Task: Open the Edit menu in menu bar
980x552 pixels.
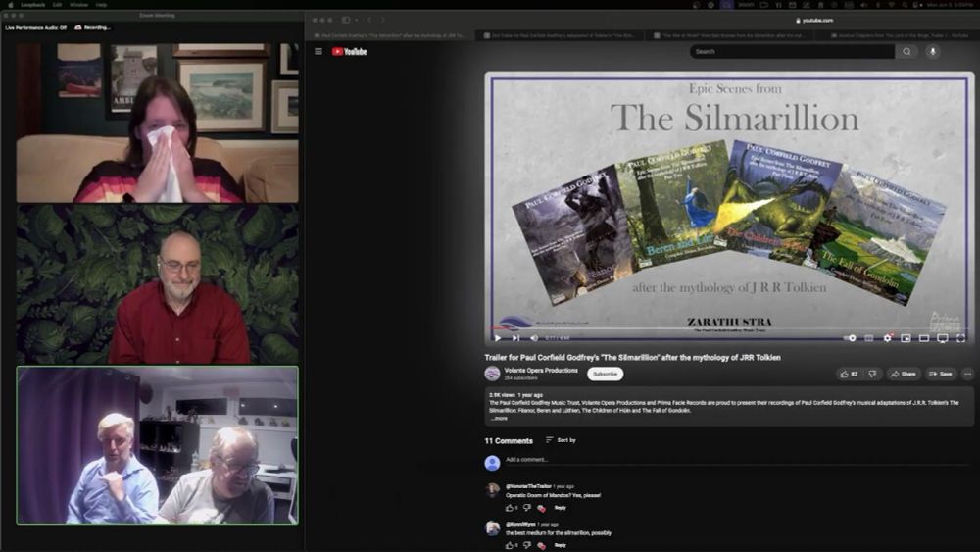Action: pos(58,4)
